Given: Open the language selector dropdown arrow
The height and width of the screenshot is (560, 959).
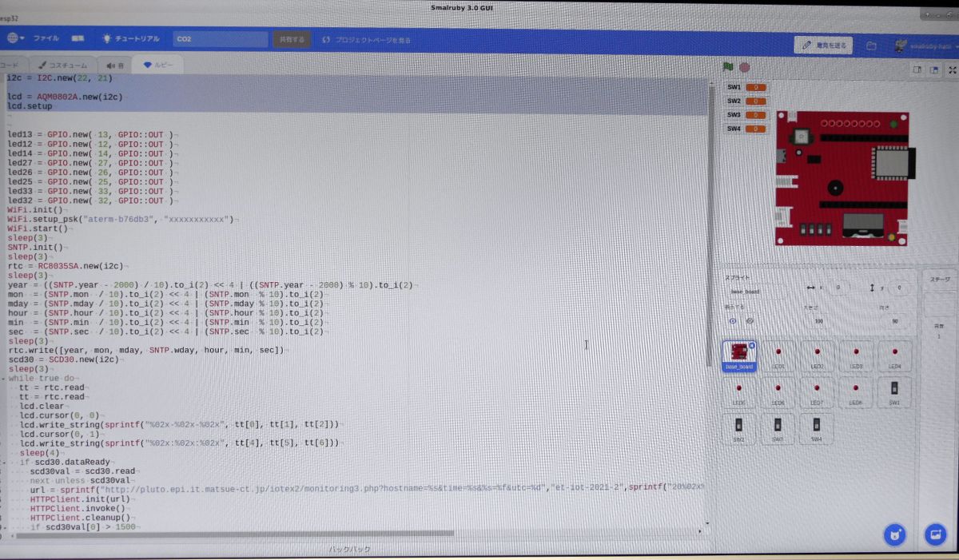Looking at the screenshot, I should click(x=22, y=37).
